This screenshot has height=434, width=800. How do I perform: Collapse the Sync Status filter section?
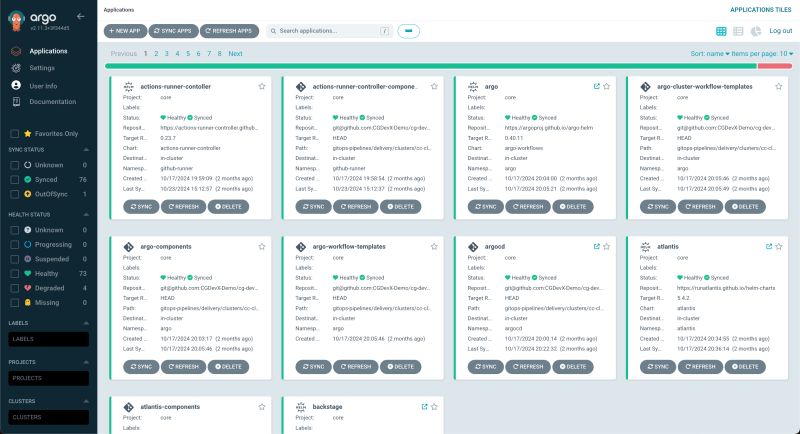coord(86,149)
